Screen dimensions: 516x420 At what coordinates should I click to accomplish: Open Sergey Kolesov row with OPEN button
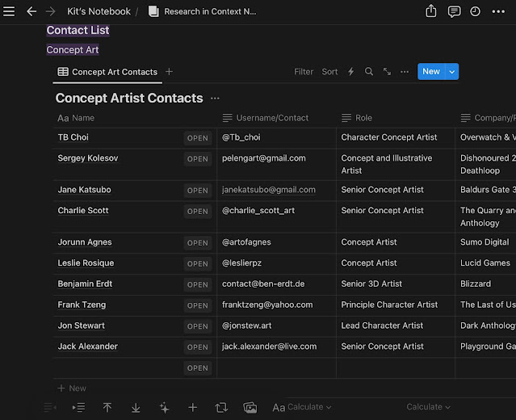(198, 159)
